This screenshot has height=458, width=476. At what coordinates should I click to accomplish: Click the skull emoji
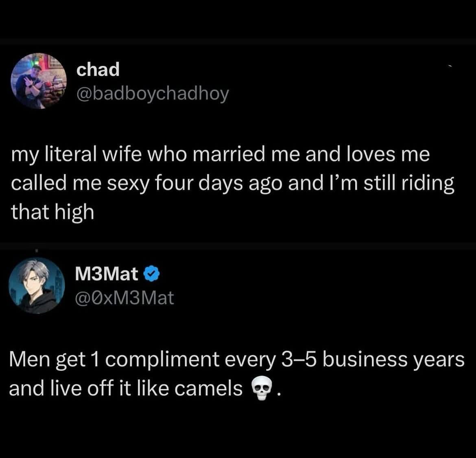[x=262, y=389]
